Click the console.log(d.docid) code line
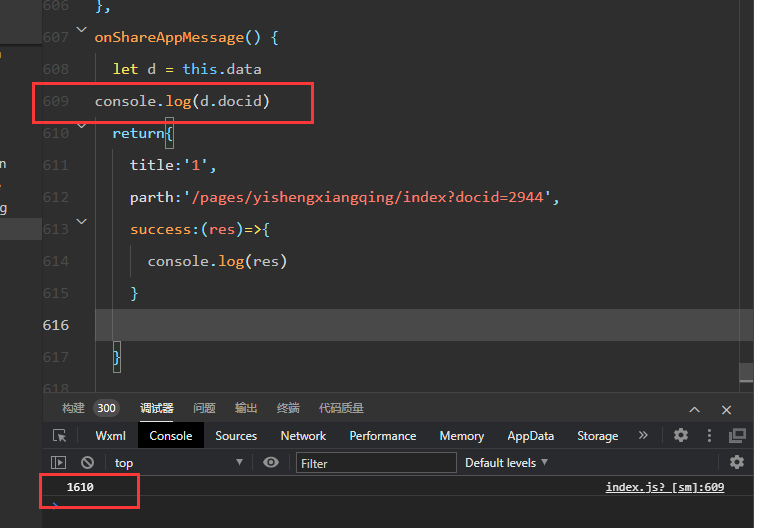Screen dimensions: 762x528 pyautogui.click(x=182, y=101)
